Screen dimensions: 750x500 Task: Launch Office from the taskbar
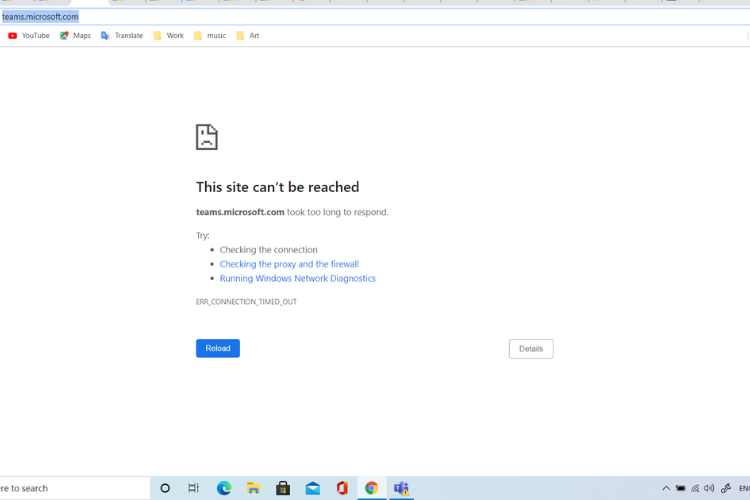(342, 488)
